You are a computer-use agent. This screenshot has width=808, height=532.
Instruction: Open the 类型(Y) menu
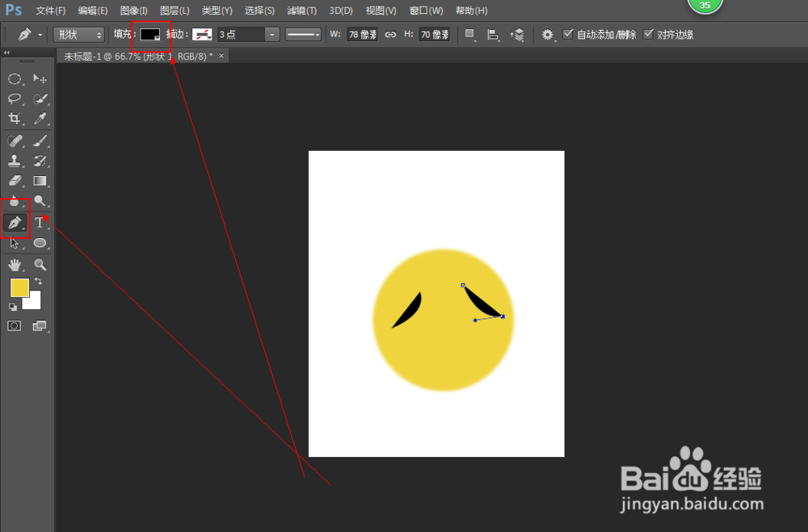217,10
